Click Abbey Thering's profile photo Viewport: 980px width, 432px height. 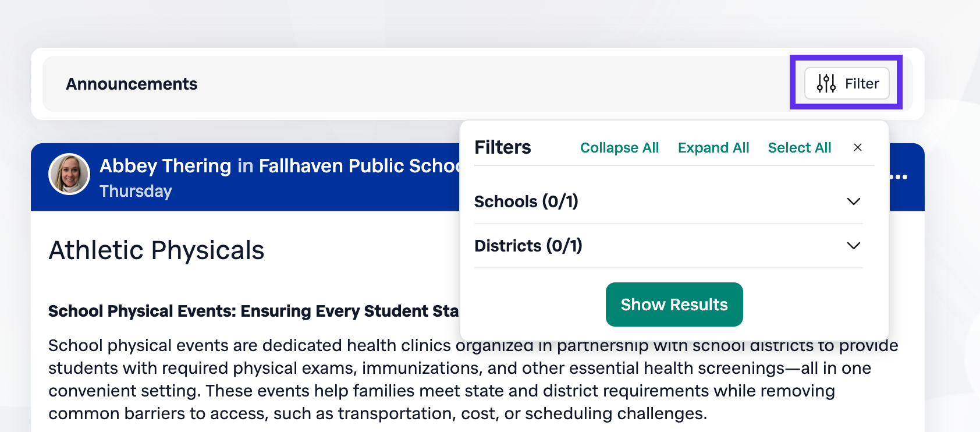pos(69,174)
